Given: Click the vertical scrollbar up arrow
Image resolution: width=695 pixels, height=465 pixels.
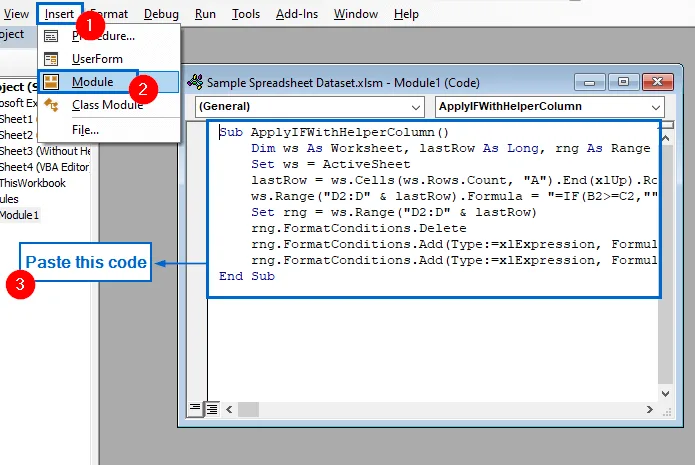Looking at the screenshot, I should click(665, 138).
